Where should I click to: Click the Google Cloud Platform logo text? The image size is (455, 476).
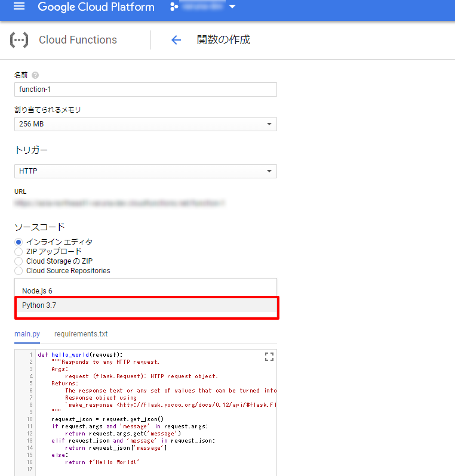[96, 7]
